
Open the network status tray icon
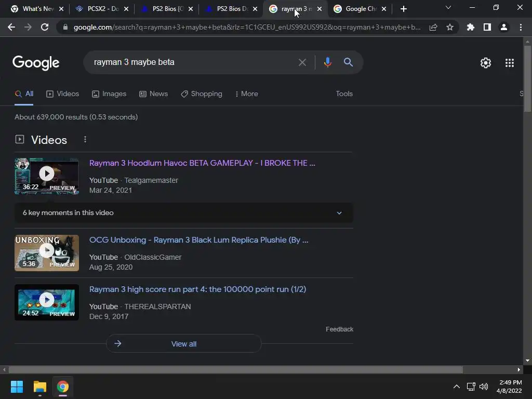pyautogui.click(x=471, y=387)
